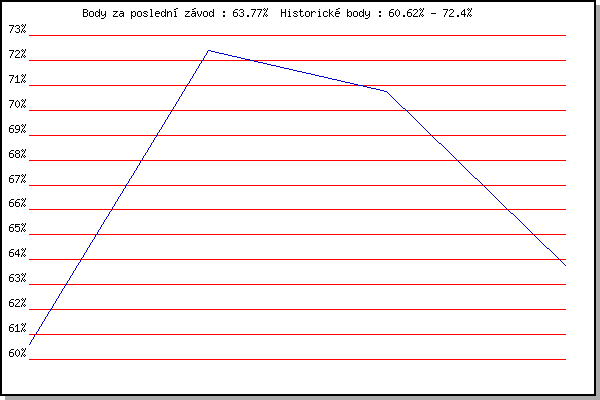Select the 71% axis label
Image resolution: width=600 pixels, height=400 pixels.
coord(17,79)
